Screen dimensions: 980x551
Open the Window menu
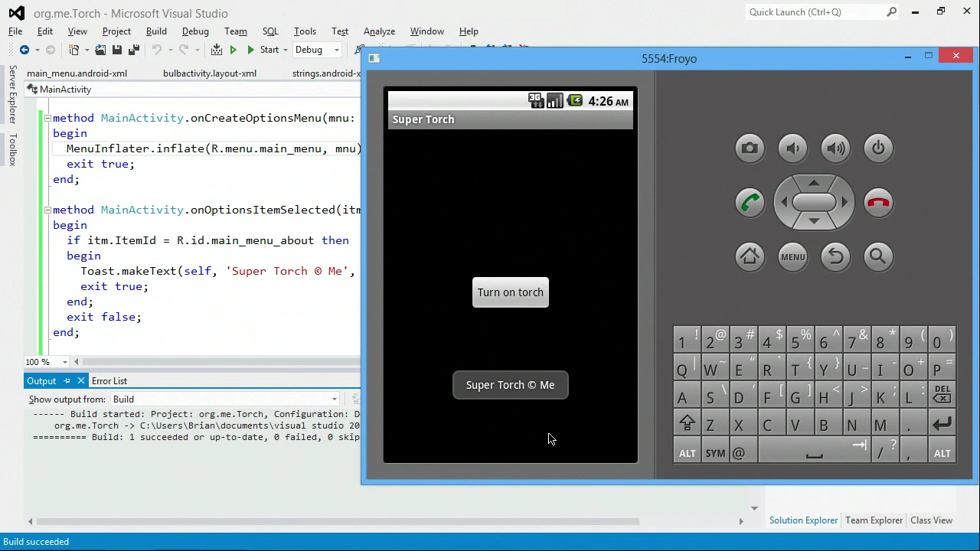[x=426, y=31]
